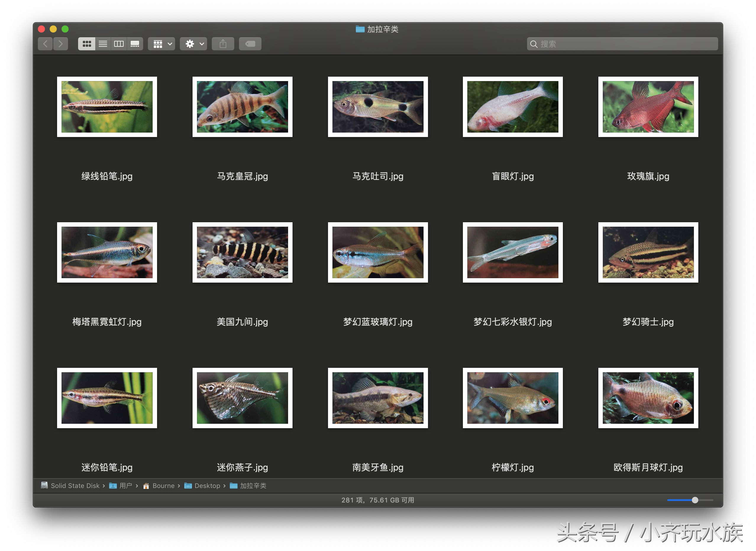Switch to gallery view
Screen dimensions: 756x551
coord(135,44)
